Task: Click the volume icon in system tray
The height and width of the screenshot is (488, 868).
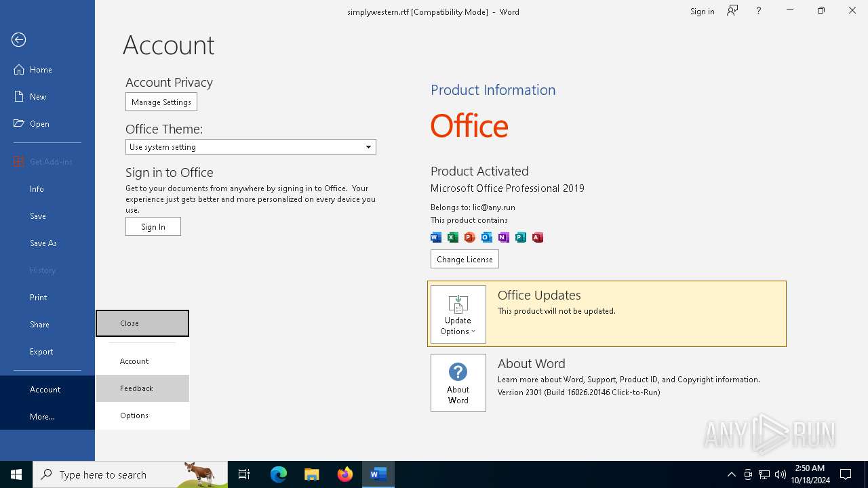Action: pyautogui.click(x=781, y=474)
